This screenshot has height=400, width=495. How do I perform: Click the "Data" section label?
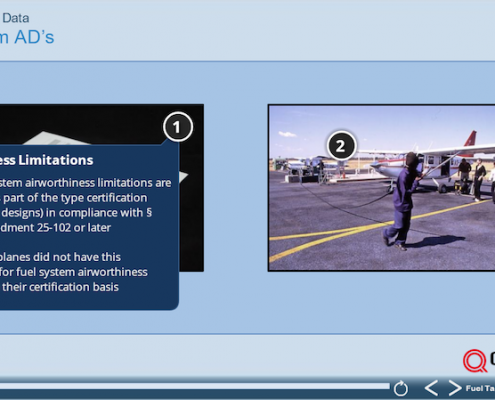pos(15,18)
